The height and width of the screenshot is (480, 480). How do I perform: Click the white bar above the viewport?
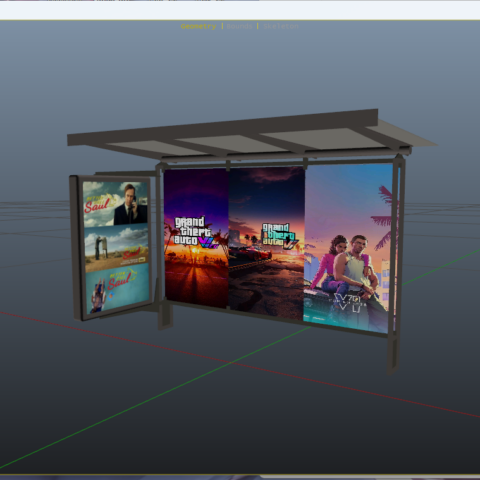click(x=240, y=10)
